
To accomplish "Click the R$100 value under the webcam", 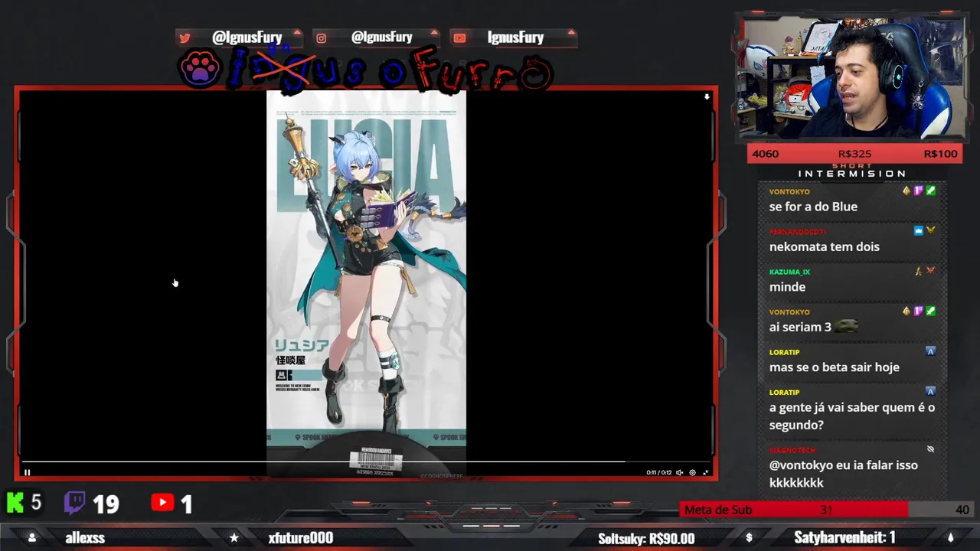I will pyautogui.click(x=940, y=154).
